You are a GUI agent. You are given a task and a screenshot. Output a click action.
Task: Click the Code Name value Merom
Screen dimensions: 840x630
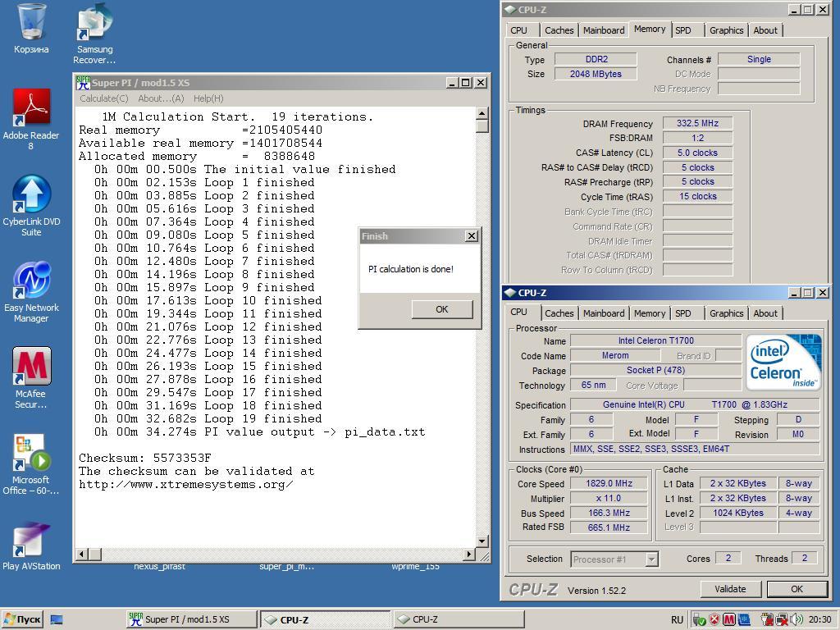pyautogui.click(x=615, y=355)
